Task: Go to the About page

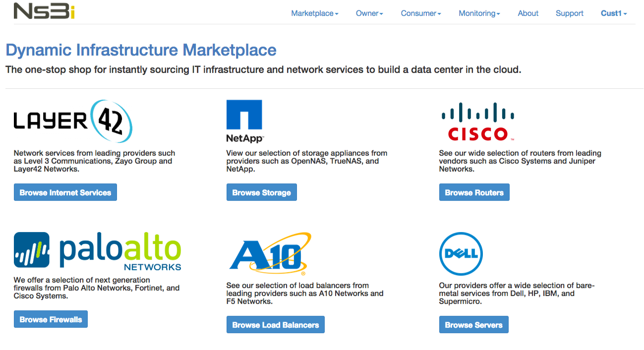Action: [x=528, y=13]
